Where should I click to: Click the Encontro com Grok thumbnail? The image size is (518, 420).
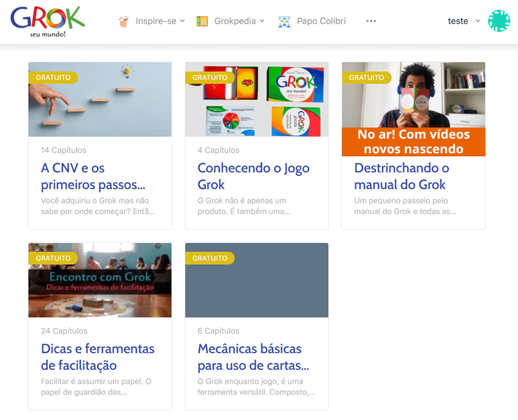pyautogui.click(x=100, y=280)
